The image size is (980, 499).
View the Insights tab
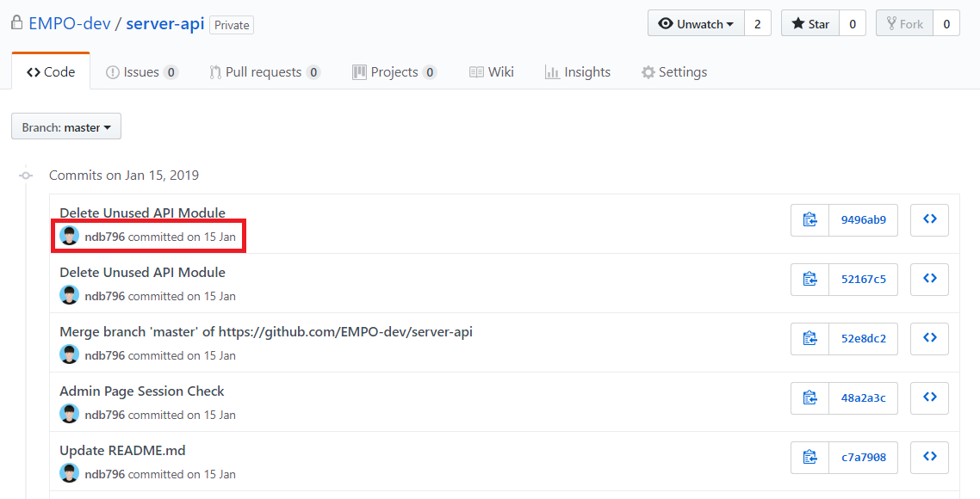(578, 71)
